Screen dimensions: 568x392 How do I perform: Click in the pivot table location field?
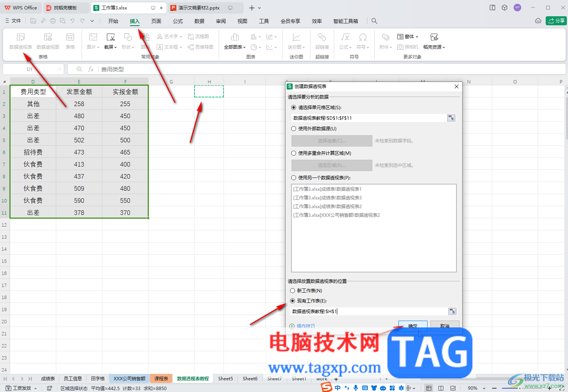[x=369, y=312]
